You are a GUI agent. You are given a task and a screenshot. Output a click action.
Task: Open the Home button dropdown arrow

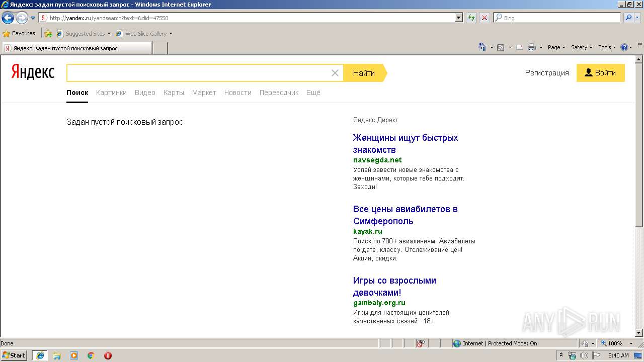click(492, 47)
